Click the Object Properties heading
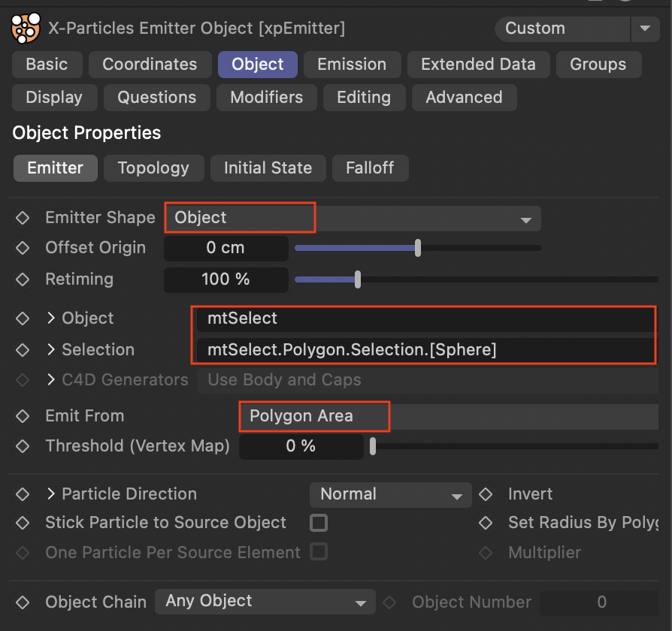Image resolution: width=672 pixels, height=631 pixels. coord(86,133)
